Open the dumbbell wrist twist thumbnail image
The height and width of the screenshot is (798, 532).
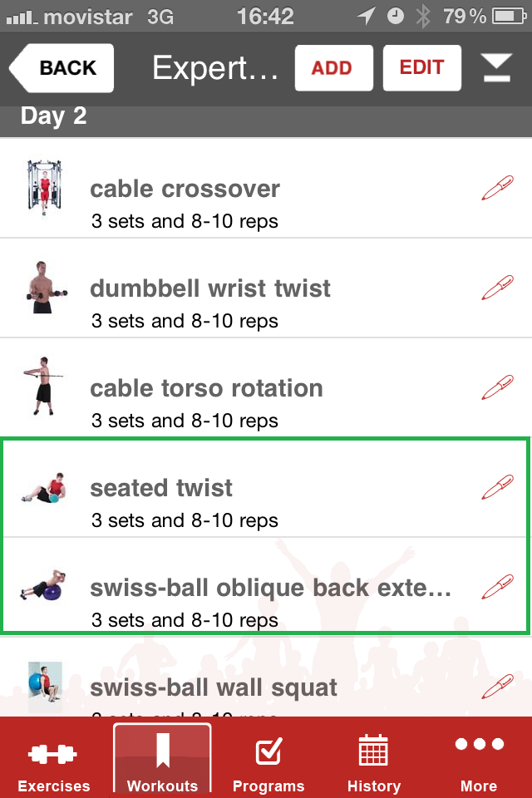[x=45, y=287]
